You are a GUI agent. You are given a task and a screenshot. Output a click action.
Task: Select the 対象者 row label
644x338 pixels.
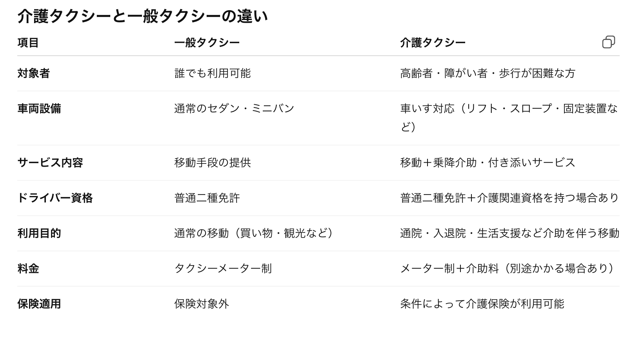[x=33, y=73]
